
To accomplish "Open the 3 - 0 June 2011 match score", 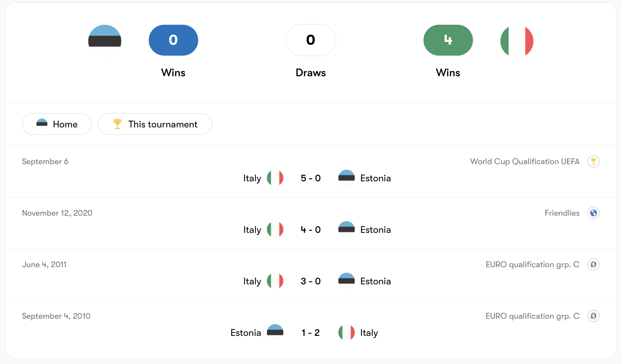I will [310, 281].
